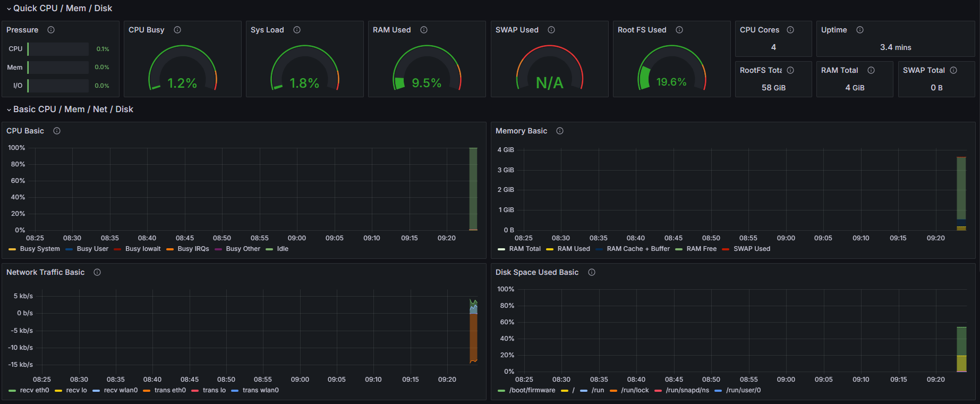Toggle the trans eth0 legend series
Viewport: 980px width, 404px height.
coord(170,390)
